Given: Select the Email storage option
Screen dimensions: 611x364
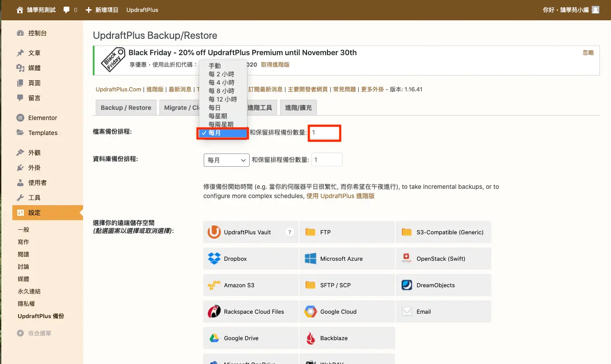Looking at the screenshot, I should (443, 311).
